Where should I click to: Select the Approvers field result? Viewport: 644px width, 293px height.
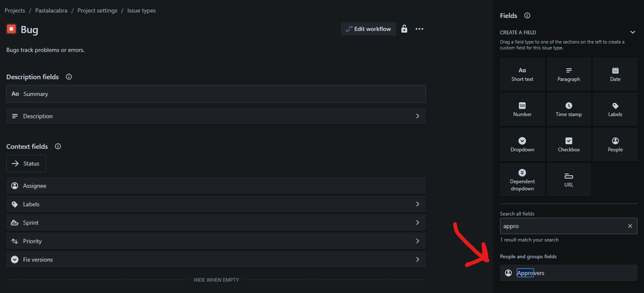pyautogui.click(x=569, y=273)
